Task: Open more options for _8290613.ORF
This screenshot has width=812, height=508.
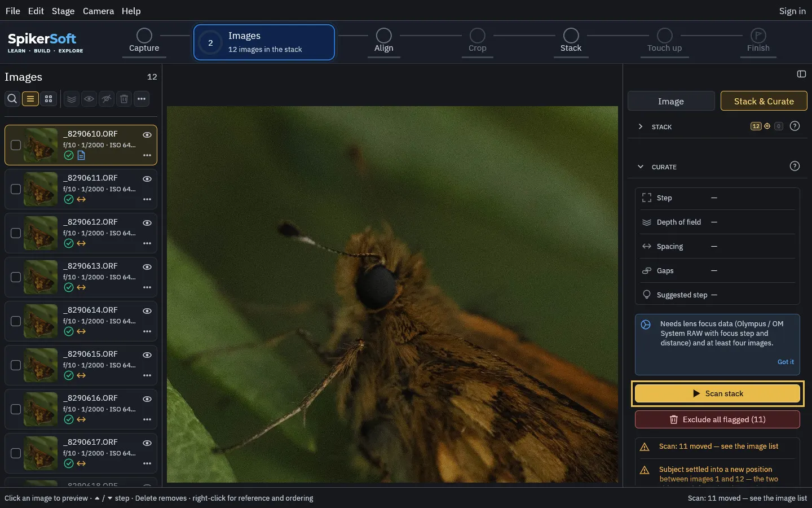Action: coord(147,287)
